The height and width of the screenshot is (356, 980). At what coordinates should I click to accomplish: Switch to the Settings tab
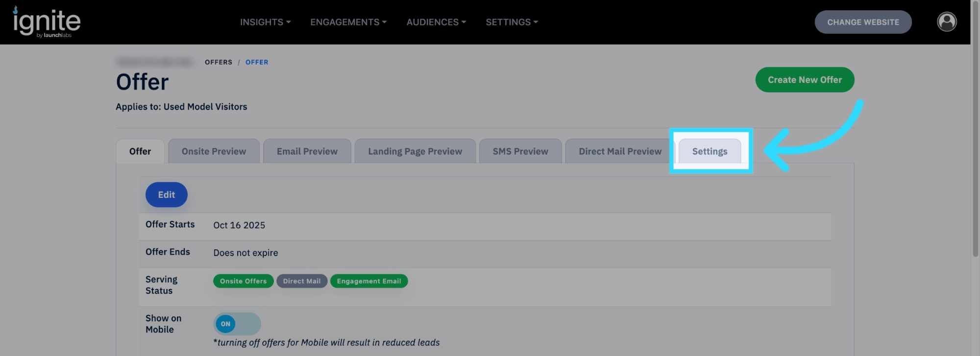(x=710, y=151)
